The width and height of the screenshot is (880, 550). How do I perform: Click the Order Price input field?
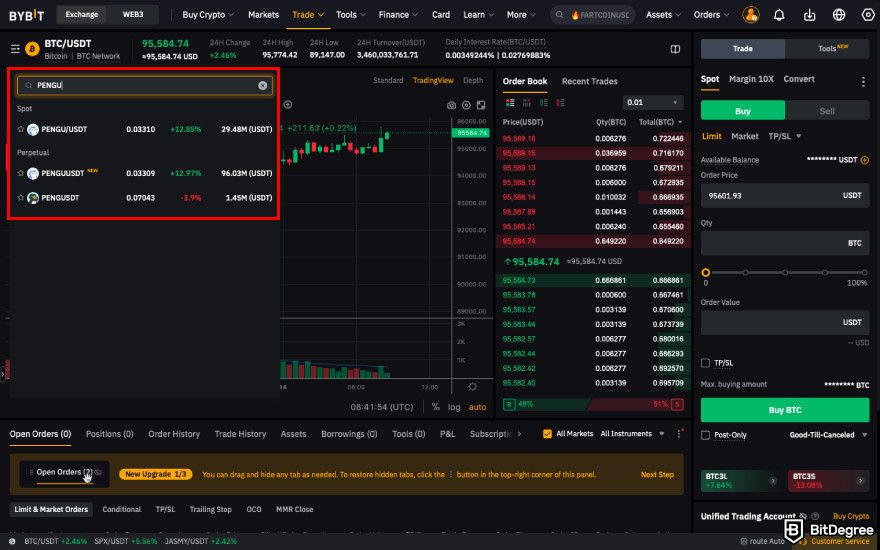tap(785, 196)
